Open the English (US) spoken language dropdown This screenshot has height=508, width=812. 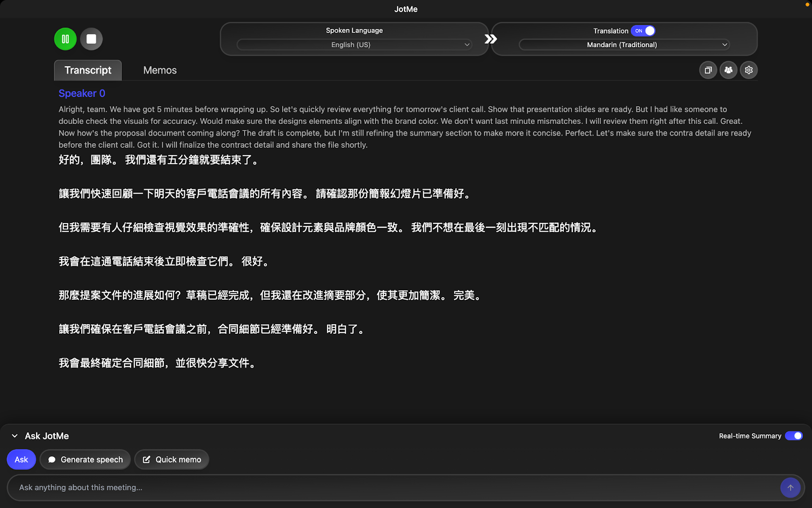[x=354, y=45]
